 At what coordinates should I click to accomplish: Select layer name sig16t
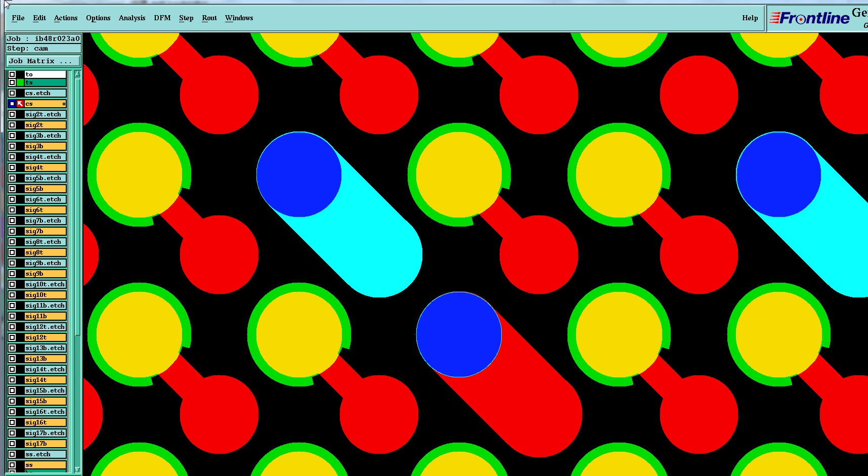point(46,422)
